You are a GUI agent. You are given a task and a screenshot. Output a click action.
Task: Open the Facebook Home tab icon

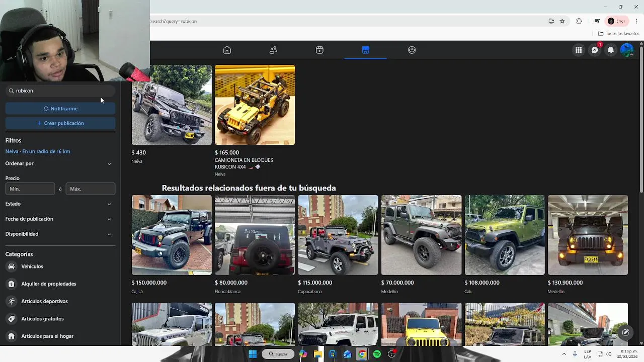click(227, 50)
